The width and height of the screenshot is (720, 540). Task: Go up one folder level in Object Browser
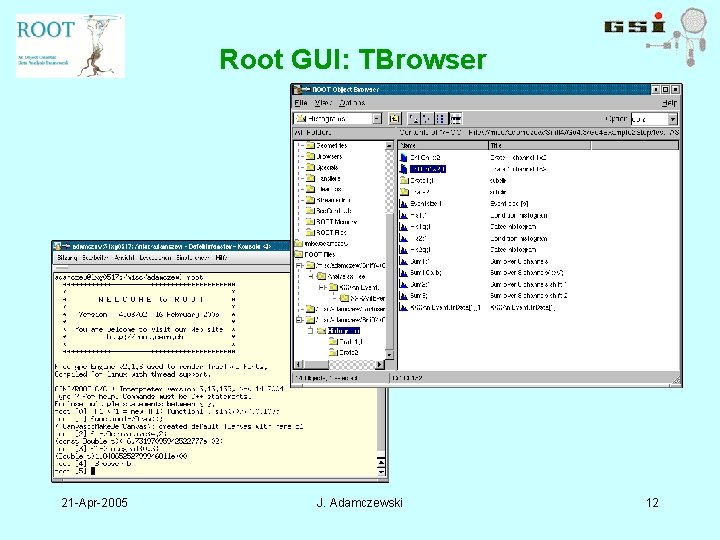coord(394,119)
